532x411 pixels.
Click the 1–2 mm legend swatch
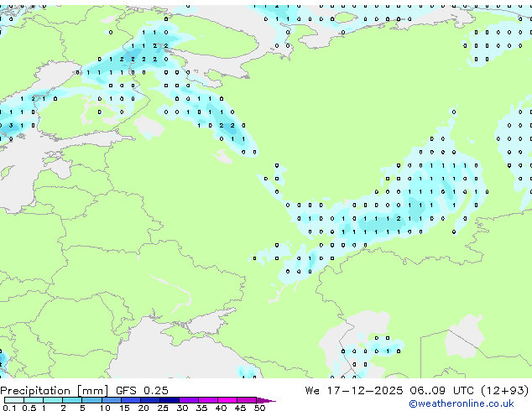(x=53, y=400)
